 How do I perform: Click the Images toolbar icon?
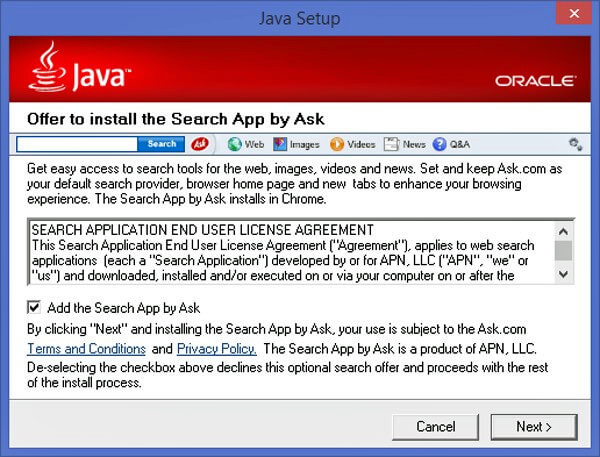coord(280,144)
